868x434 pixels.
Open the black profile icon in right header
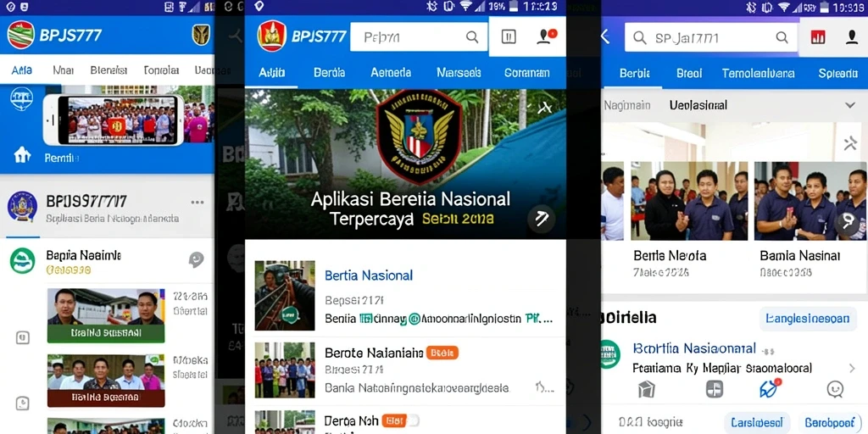click(852, 37)
